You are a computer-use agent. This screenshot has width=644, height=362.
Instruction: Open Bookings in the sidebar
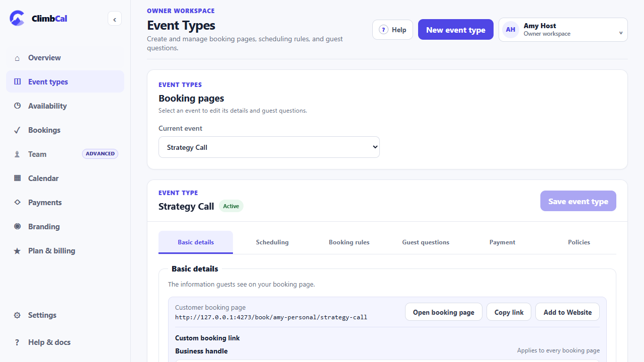[65, 130]
